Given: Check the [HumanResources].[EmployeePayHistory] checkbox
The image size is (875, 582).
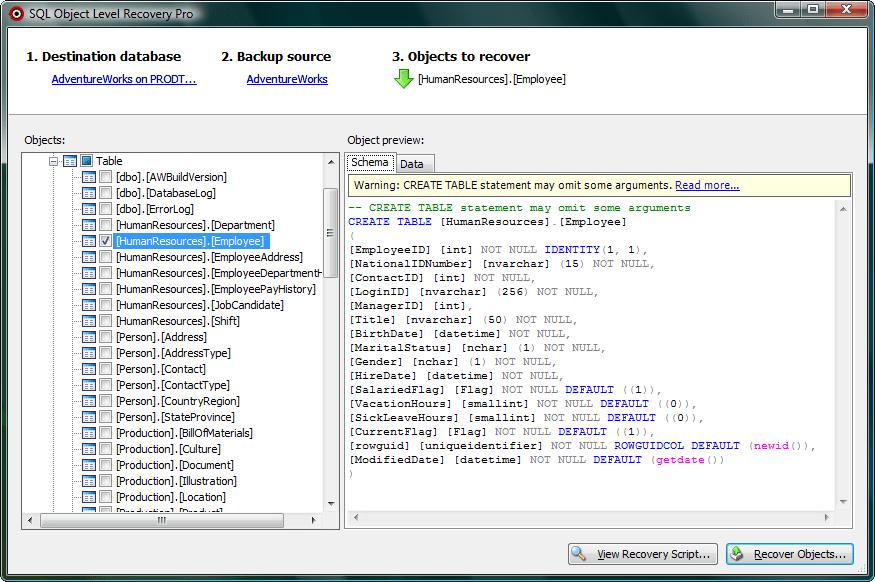Looking at the screenshot, I should (105, 289).
